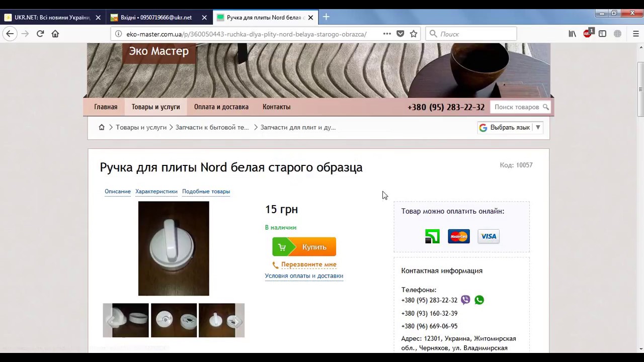Click phone number +380 (93) 160-32-39
The width and height of the screenshot is (644, 362).
[x=429, y=313]
